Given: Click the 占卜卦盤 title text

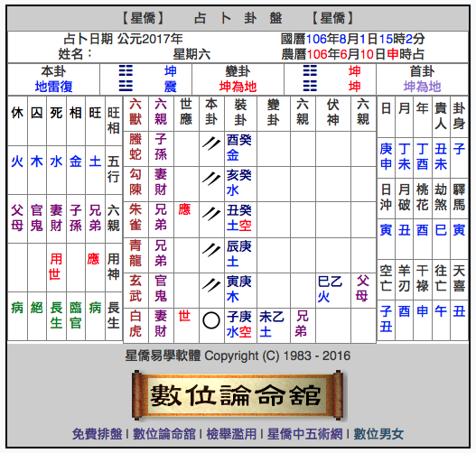Looking at the screenshot, I should pos(238,18).
